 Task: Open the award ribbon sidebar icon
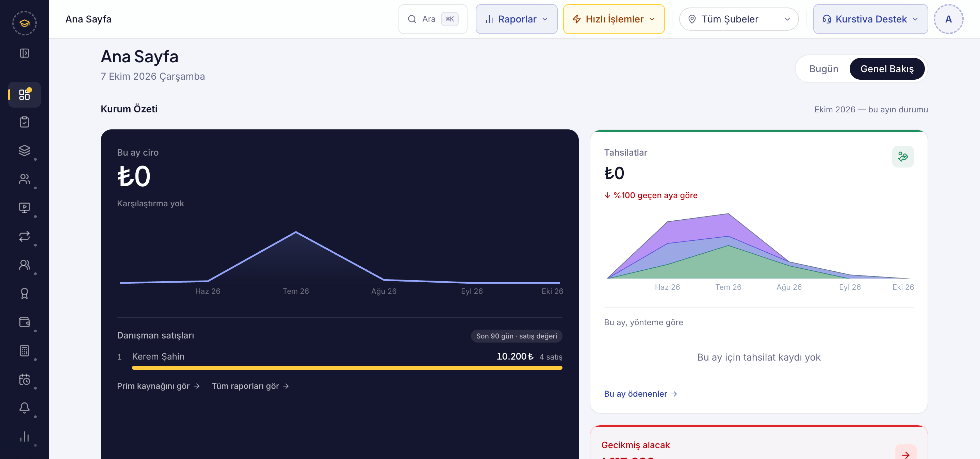click(24, 294)
